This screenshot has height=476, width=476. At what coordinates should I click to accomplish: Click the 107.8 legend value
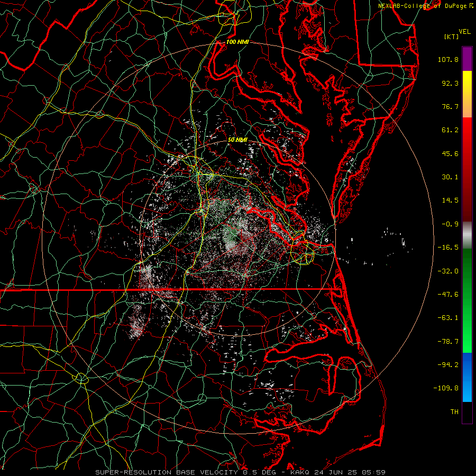click(x=448, y=59)
